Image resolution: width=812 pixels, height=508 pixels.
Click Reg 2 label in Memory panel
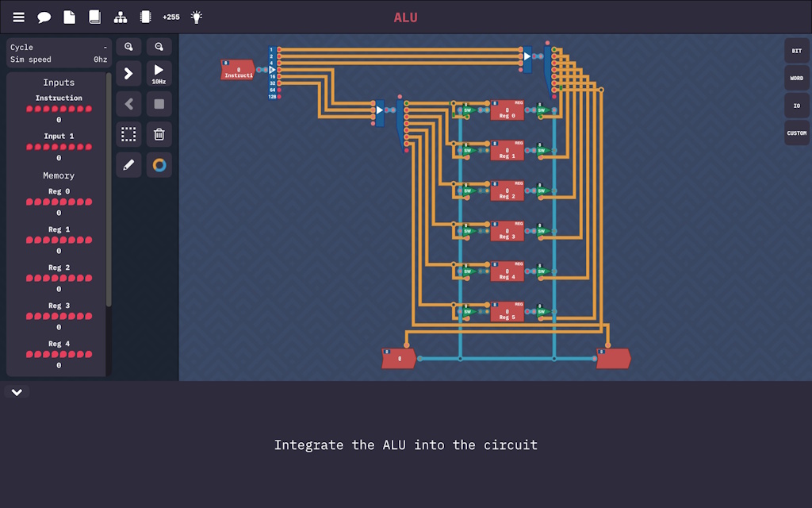click(59, 267)
